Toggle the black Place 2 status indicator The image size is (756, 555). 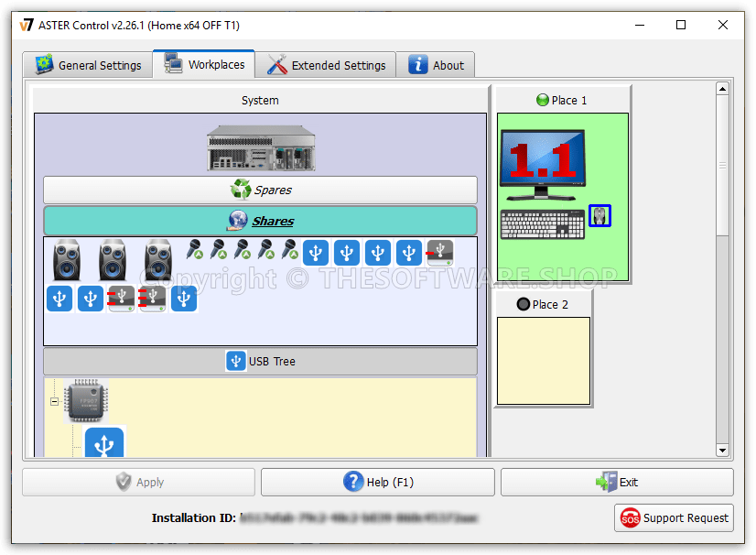524,304
